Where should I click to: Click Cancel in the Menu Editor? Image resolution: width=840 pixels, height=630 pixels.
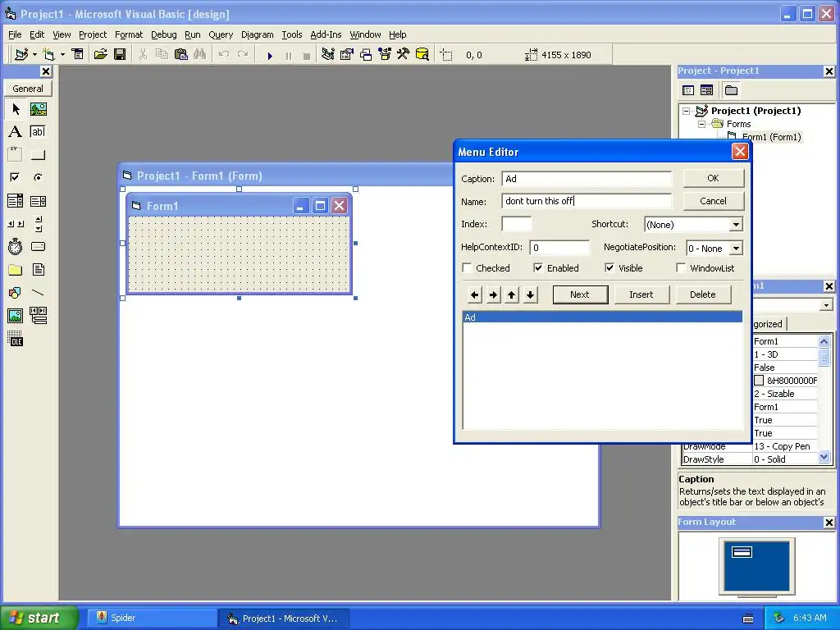[x=713, y=201]
